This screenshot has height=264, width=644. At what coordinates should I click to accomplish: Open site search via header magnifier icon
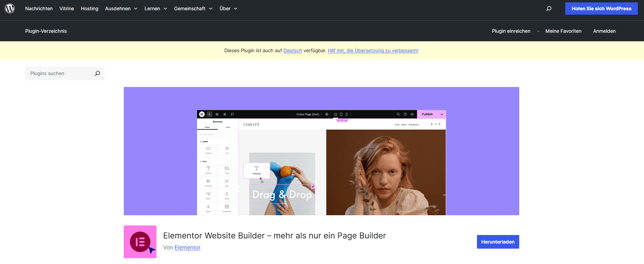pos(549,9)
